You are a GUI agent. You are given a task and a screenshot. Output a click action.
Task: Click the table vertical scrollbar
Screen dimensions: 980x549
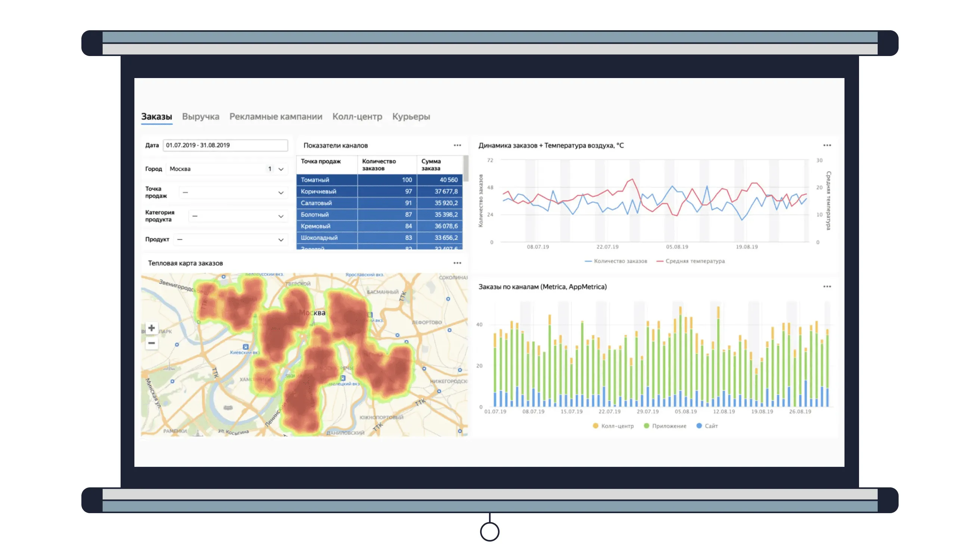click(x=466, y=168)
